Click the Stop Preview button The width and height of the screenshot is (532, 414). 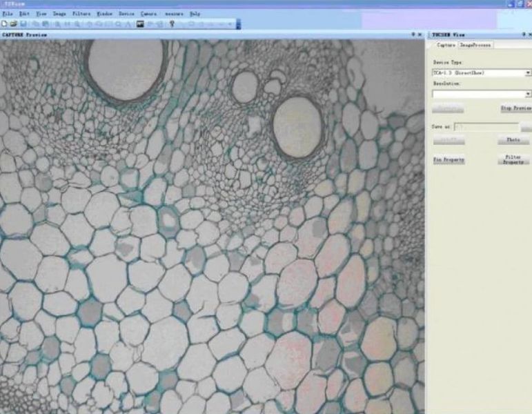(x=516, y=108)
